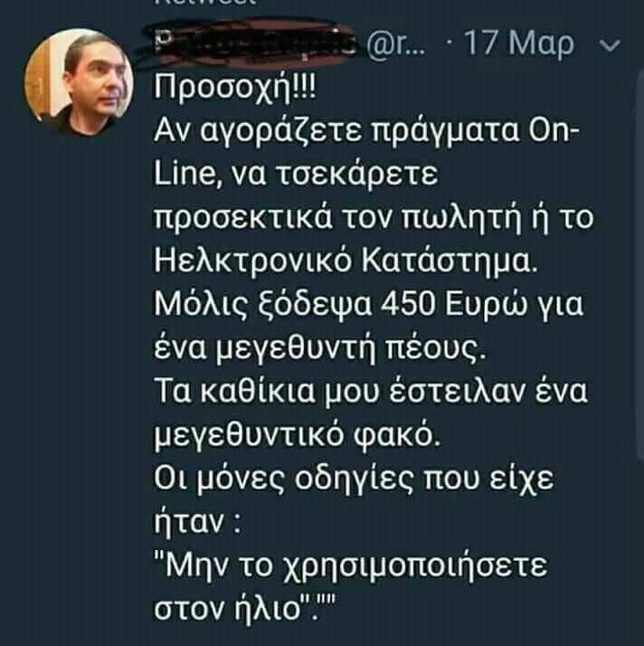Select the text 'μεγεθυντικό φακό.'
The image size is (644, 646).
(x=297, y=436)
